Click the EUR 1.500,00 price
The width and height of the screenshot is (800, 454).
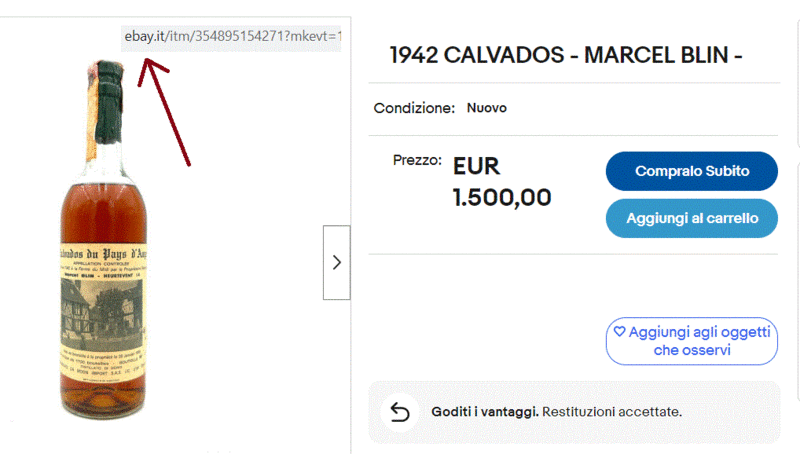502,181
